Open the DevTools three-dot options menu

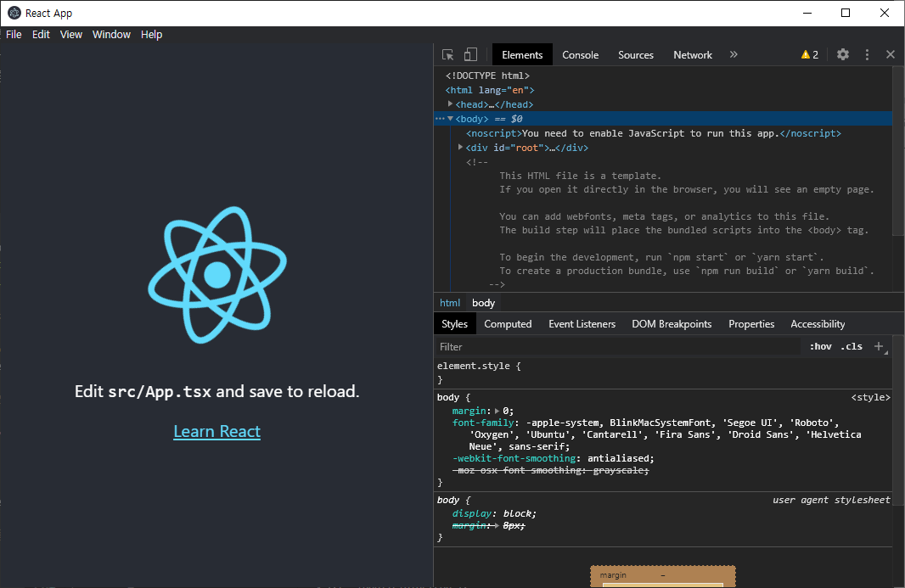(867, 54)
